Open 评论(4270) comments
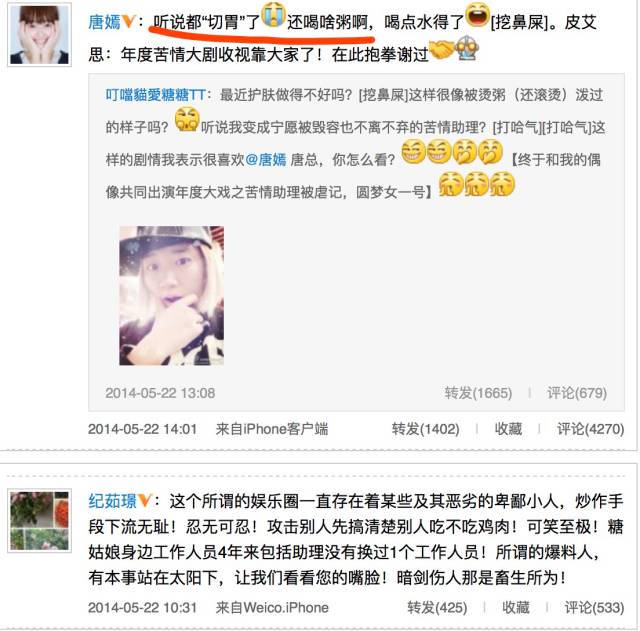Image resolution: width=640 pixels, height=631 pixels. tap(590, 429)
